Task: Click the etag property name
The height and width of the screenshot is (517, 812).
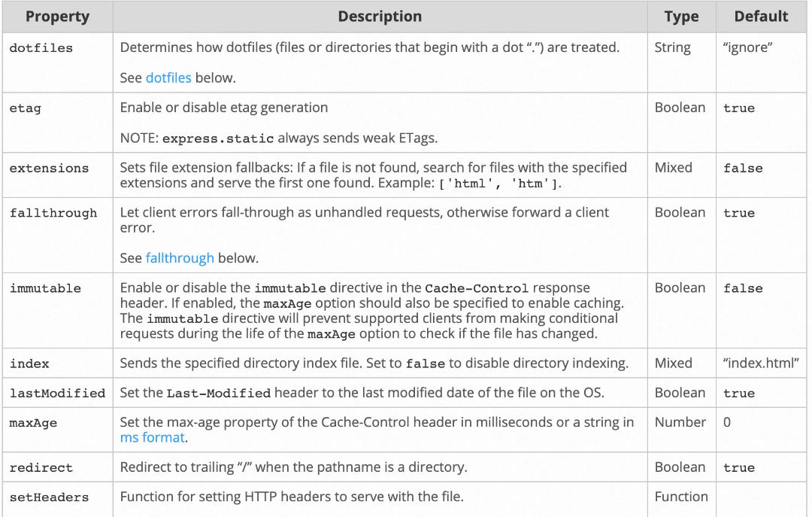Action: [x=25, y=108]
